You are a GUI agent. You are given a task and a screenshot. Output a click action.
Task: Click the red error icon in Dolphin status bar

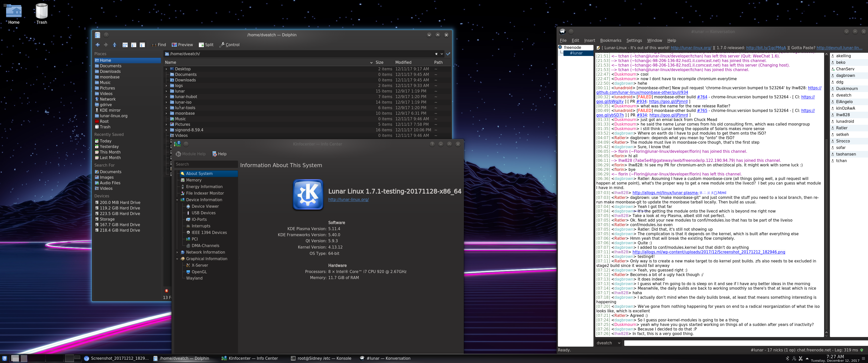click(167, 291)
